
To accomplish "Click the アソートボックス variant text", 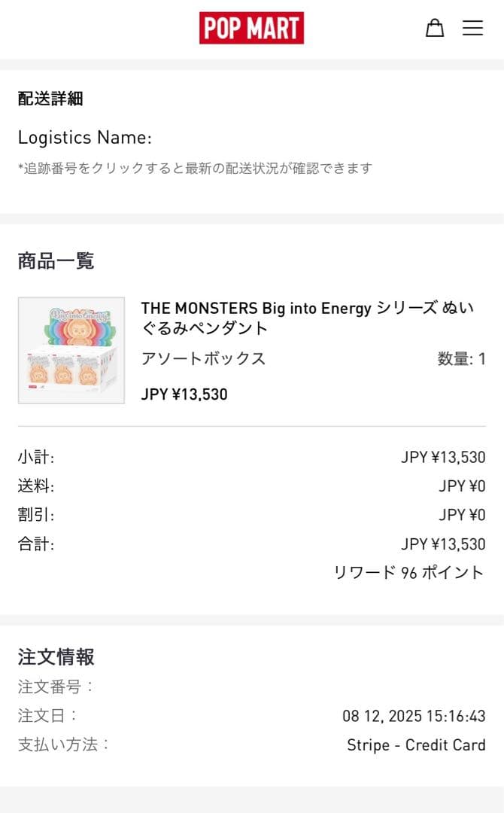I will [x=203, y=358].
